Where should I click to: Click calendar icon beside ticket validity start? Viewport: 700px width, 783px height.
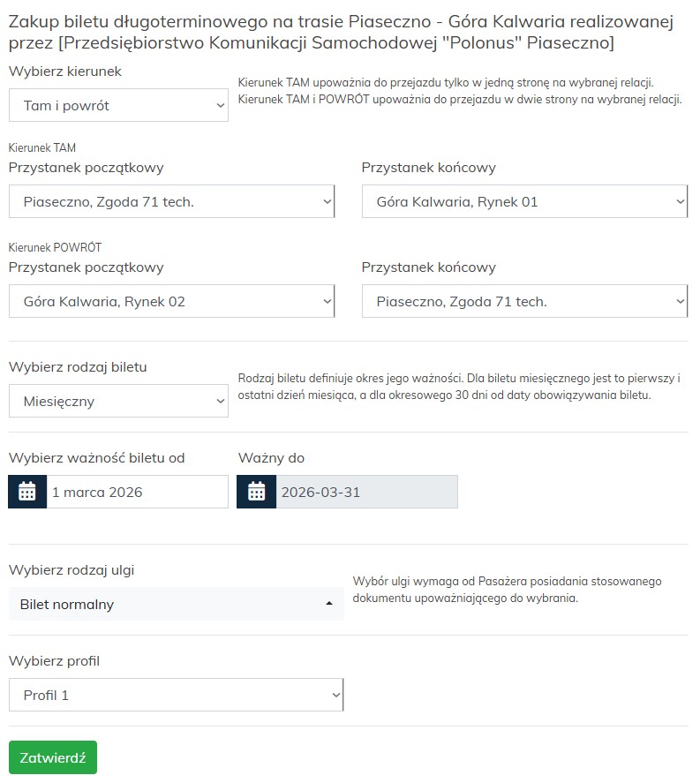(26, 492)
